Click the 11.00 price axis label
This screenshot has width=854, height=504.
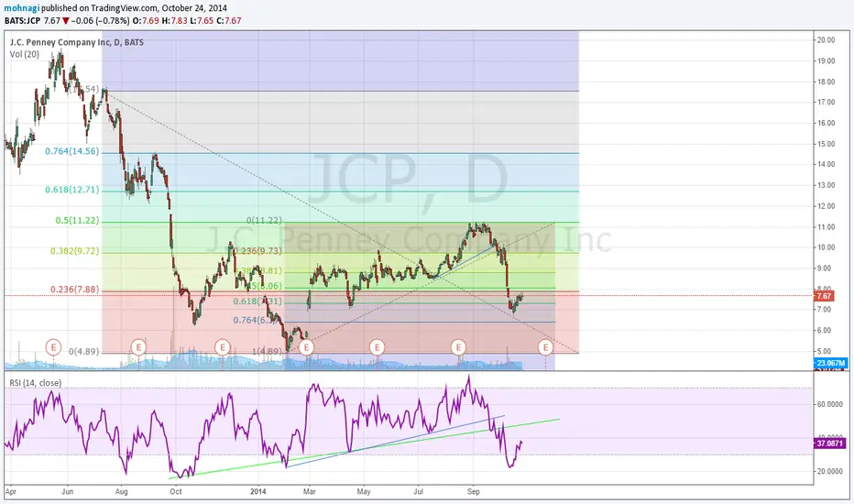(x=826, y=226)
